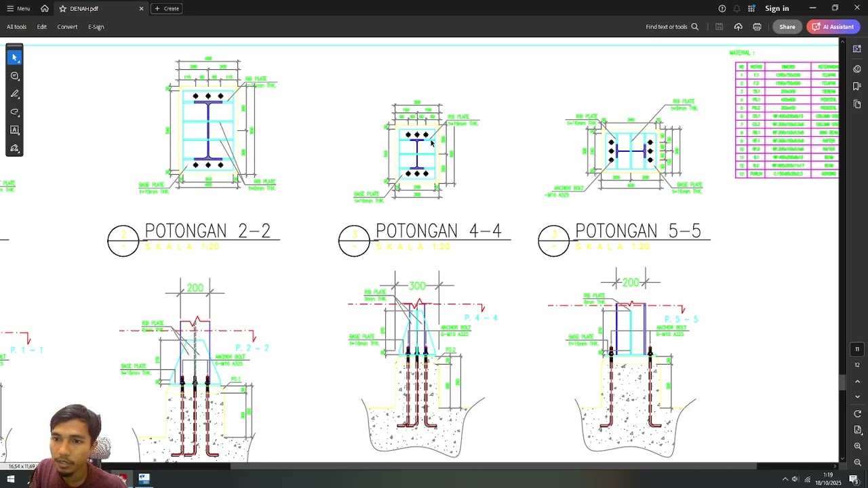This screenshot has height=488, width=868.
Task: Click the upload to cloud icon
Action: [738, 27]
